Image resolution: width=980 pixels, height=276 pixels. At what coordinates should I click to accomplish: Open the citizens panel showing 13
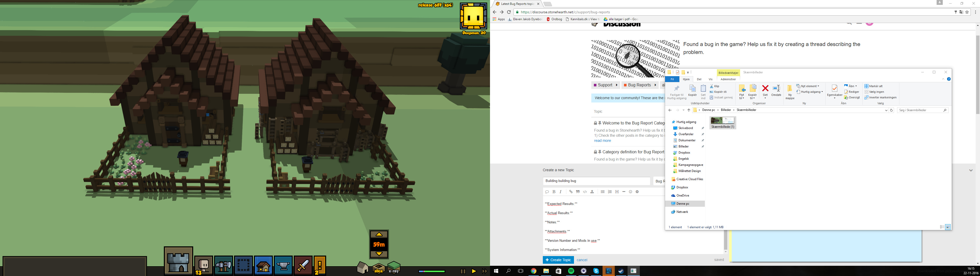coord(204,265)
